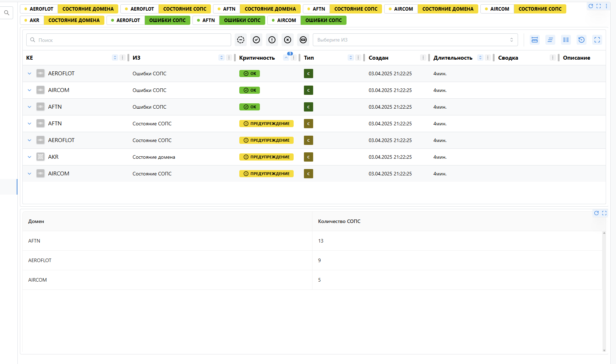Expand the AEROFLOT Состояние СОПС row
The width and height of the screenshot is (616, 364).
pyautogui.click(x=29, y=140)
